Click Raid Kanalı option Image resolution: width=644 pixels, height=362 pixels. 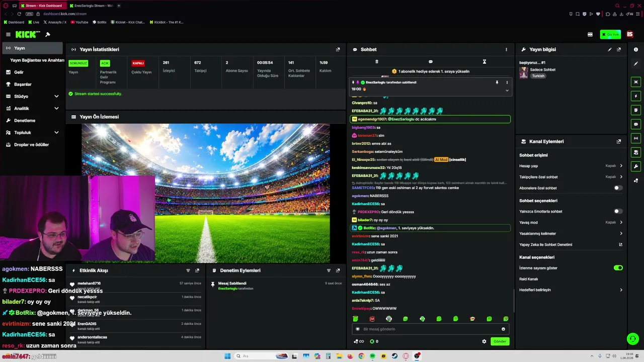click(x=529, y=279)
